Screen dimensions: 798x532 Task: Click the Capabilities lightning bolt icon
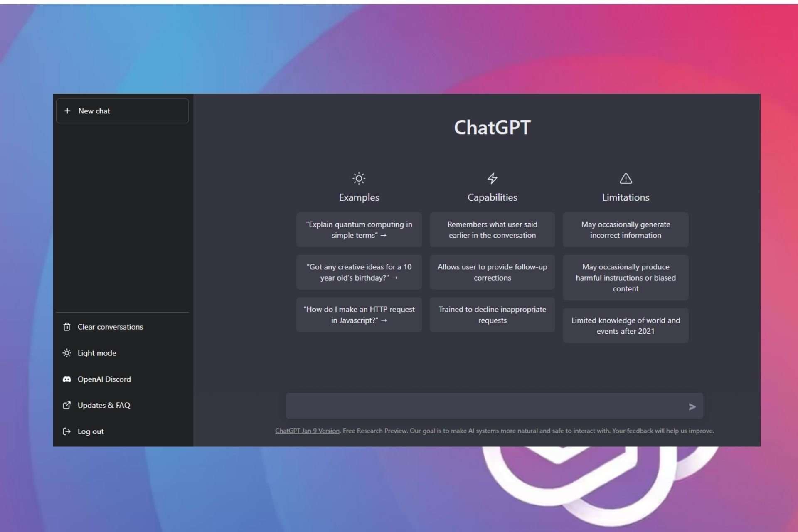492,177
